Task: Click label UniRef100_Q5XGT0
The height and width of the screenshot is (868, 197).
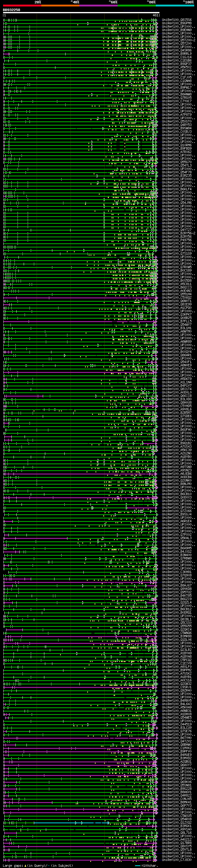Action: (177, 121)
